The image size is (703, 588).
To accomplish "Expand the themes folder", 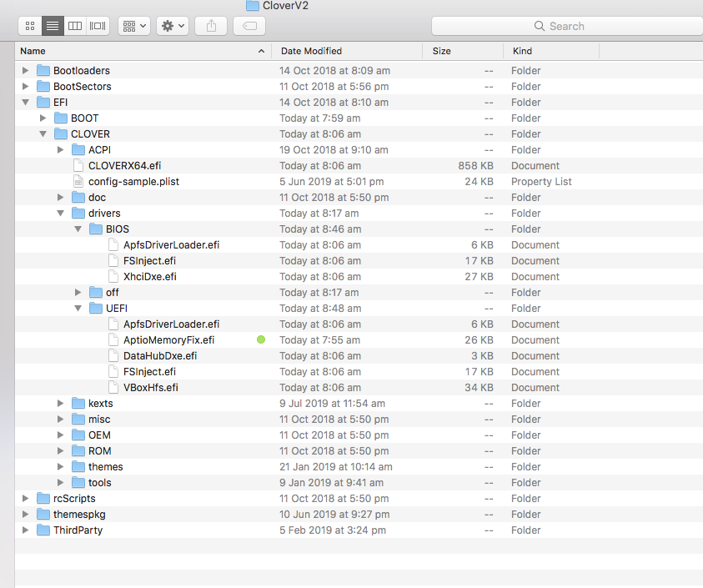I will pyautogui.click(x=61, y=466).
